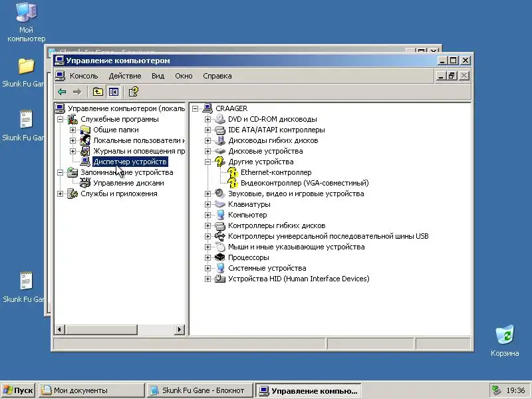Select Управление дисками in left tree
The height and width of the screenshot is (399, 532).
pos(128,183)
